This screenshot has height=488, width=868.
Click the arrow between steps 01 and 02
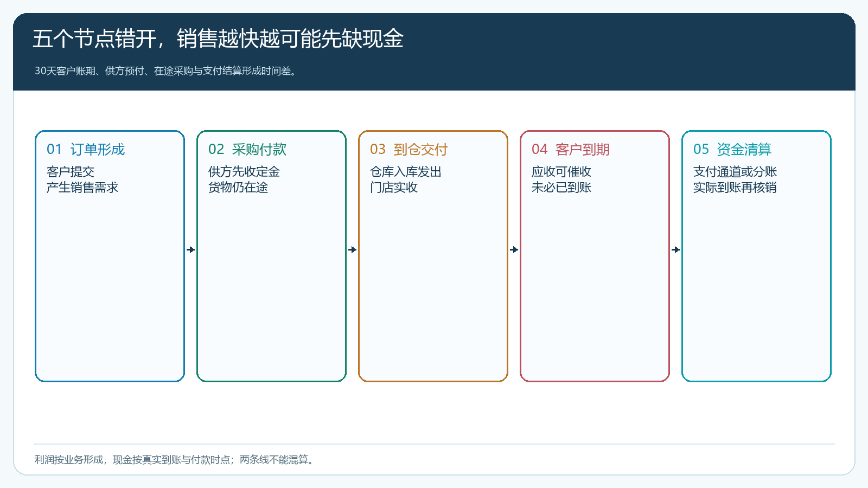point(190,250)
